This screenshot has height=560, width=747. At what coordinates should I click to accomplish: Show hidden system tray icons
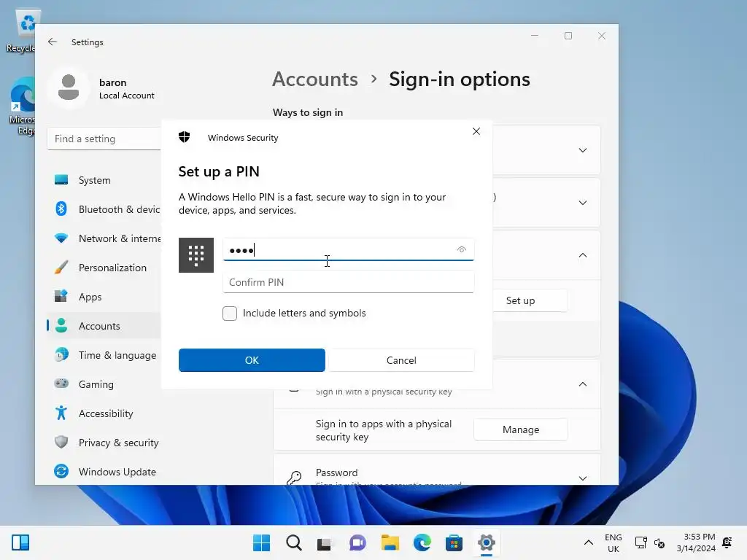pos(589,542)
